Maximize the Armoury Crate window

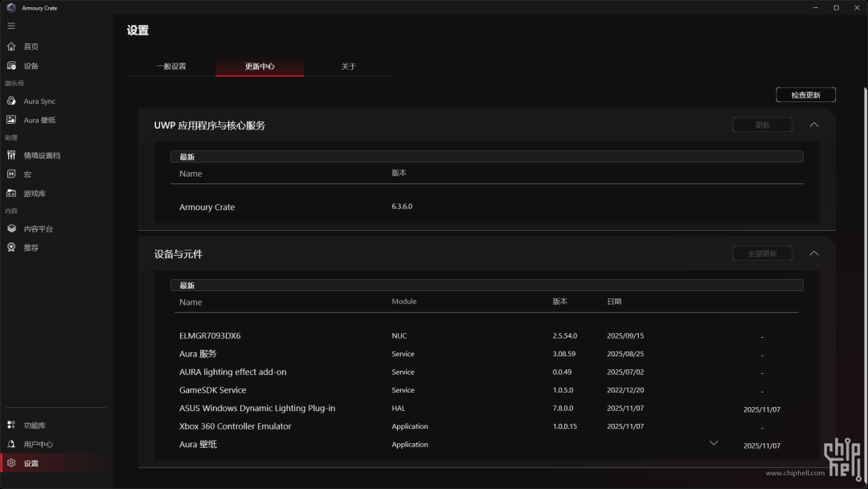point(837,8)
